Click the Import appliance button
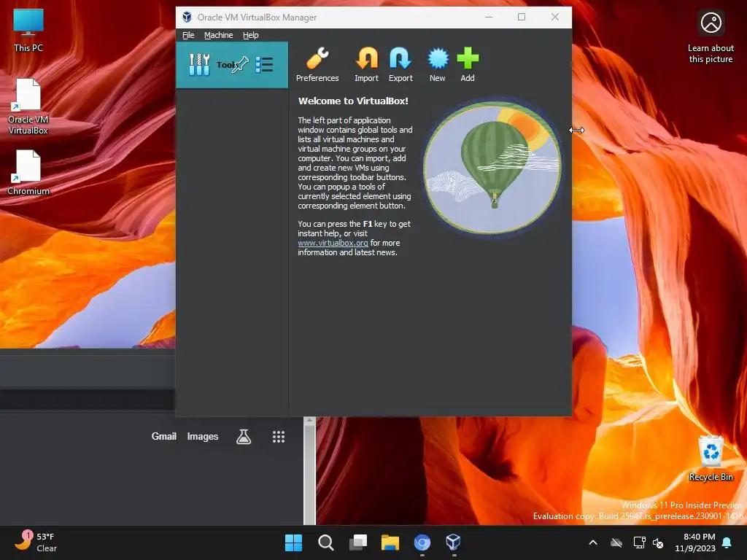 pos(366,65)
